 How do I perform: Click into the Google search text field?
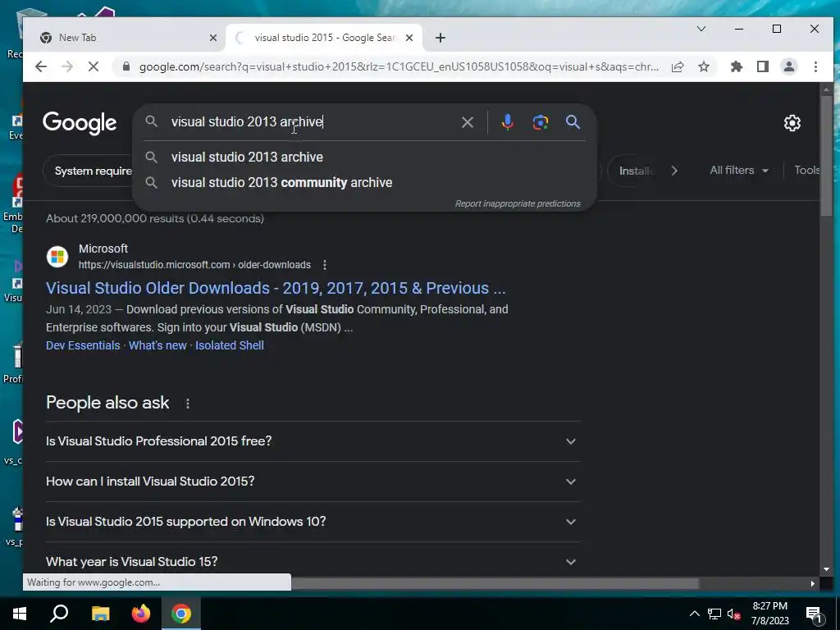[311, 122]
